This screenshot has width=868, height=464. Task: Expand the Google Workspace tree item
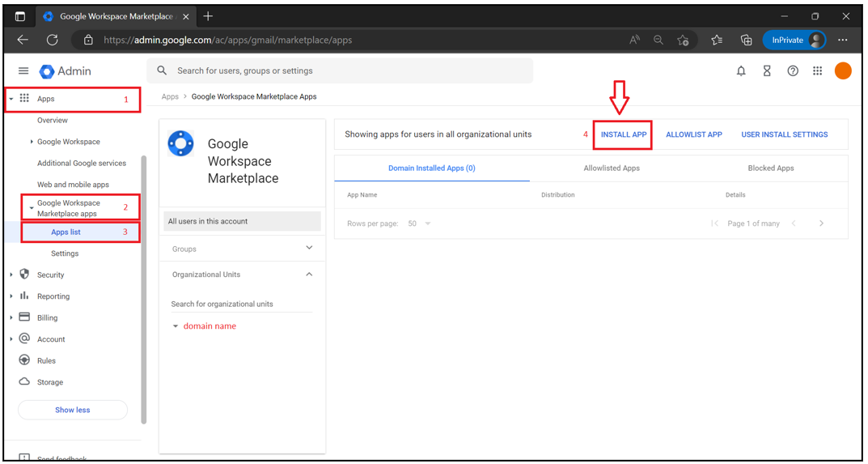coord(32,142)
